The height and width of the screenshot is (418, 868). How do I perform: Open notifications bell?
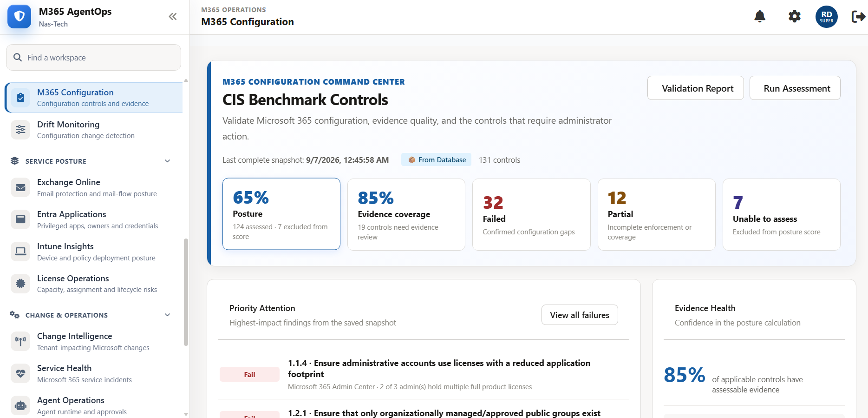pos(760,17)
